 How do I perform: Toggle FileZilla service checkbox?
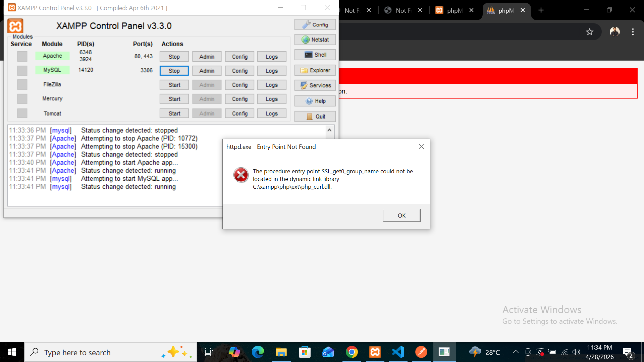click(x=22, y=84)
